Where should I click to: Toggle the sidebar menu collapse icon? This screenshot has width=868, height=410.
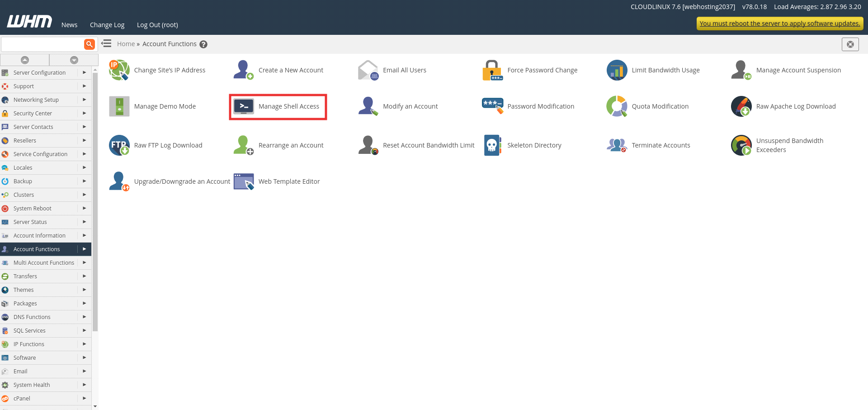[x=107, y=43]
